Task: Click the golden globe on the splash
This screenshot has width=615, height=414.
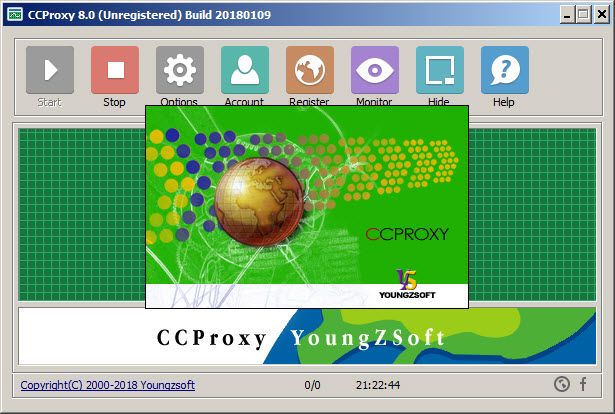Action: [259, 202]
